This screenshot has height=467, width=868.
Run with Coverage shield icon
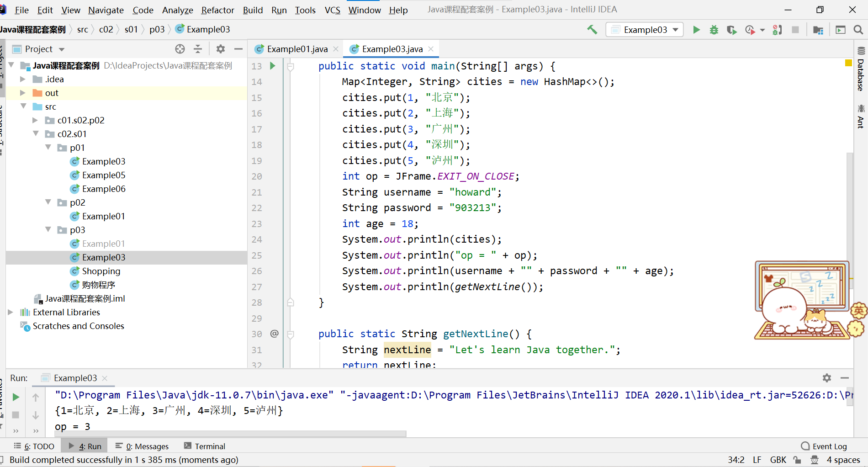pos(731,30)
